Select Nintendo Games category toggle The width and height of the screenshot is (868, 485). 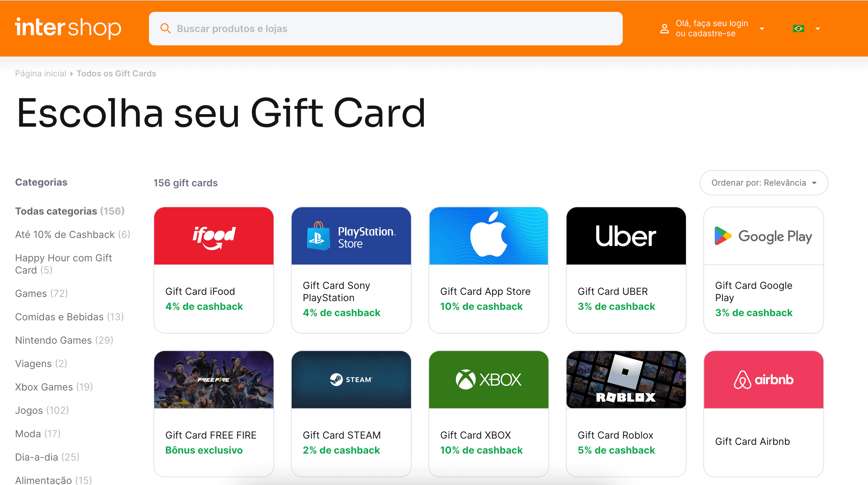(65, 340)
